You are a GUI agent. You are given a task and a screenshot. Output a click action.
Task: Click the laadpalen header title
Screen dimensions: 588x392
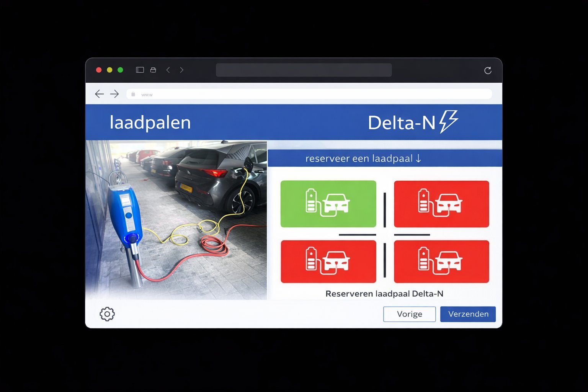pyautogui.click(x=150, y=122)
